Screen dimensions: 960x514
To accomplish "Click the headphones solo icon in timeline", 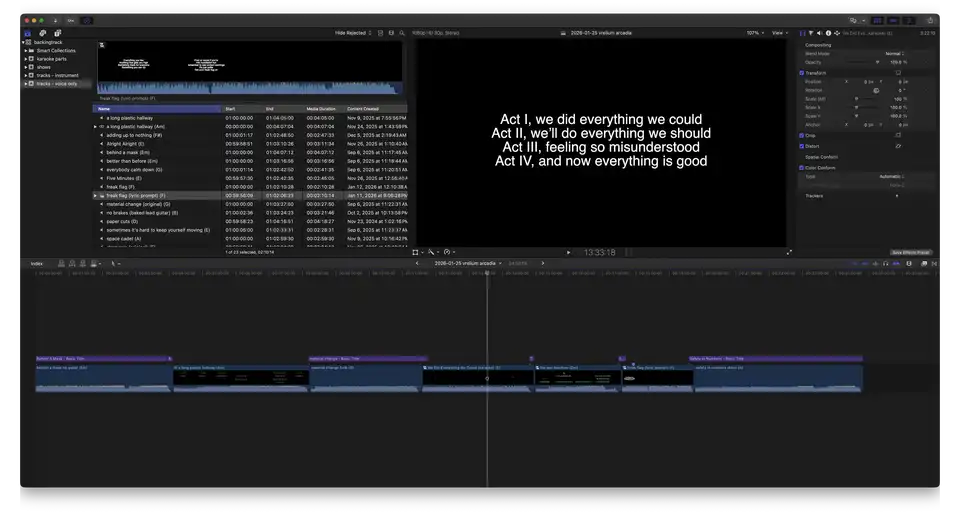I will click(885, 264).
